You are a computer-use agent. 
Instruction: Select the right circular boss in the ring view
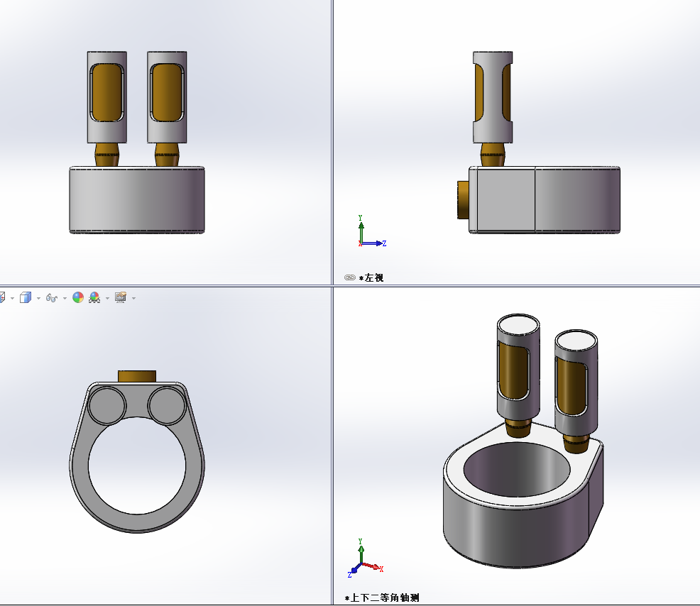[x=167, y=406]
